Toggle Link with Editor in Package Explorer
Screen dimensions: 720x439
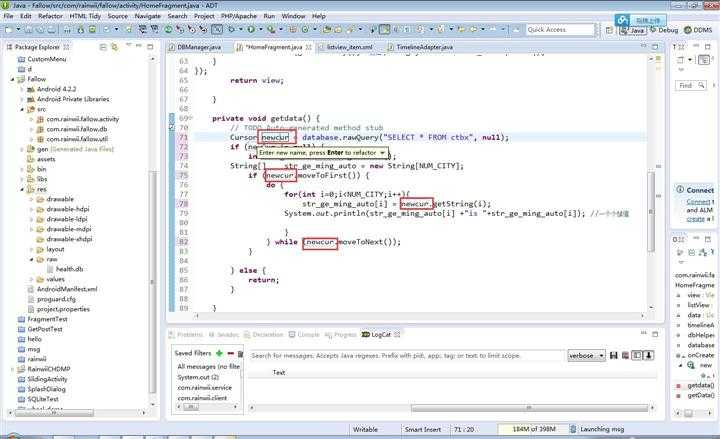[115, 47]
